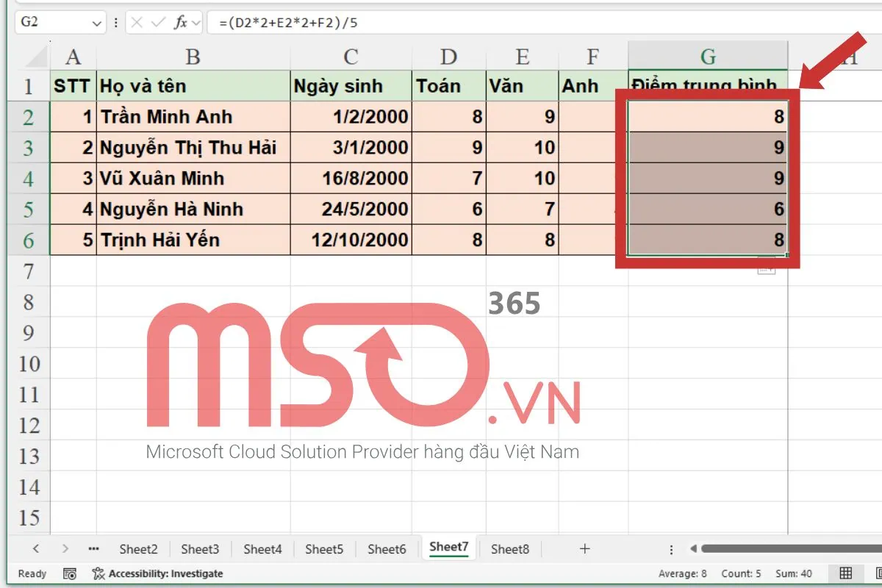Select column G header
882x588 pixels.
[707, 56]
